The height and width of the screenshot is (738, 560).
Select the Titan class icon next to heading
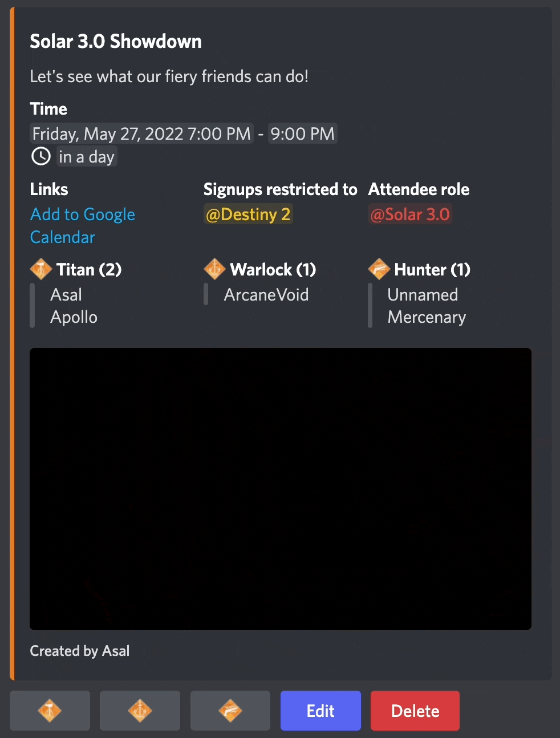(41, 269)
